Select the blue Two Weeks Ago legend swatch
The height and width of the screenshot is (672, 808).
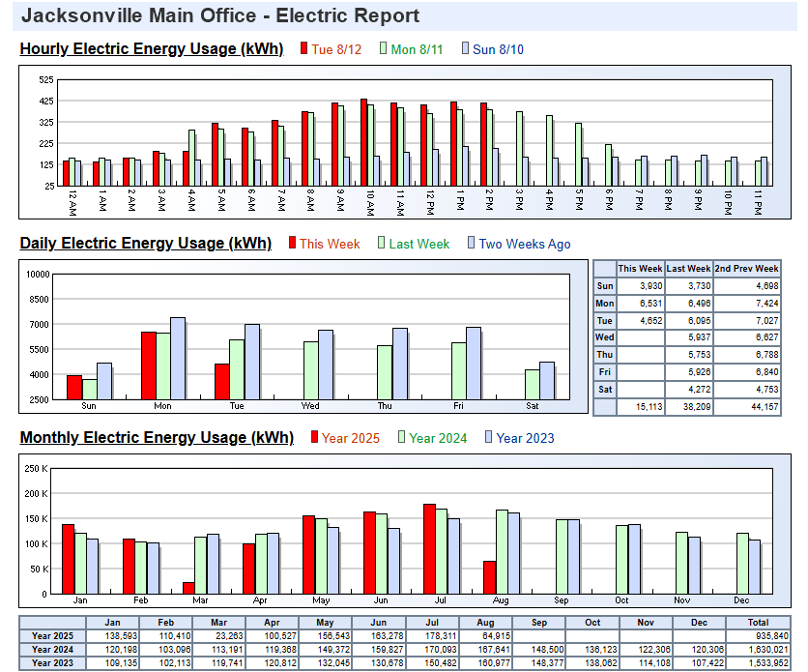coord(472,244)
